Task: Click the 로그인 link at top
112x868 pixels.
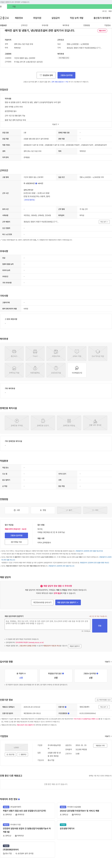Action: pyautogui.click(x=105, y=11)
